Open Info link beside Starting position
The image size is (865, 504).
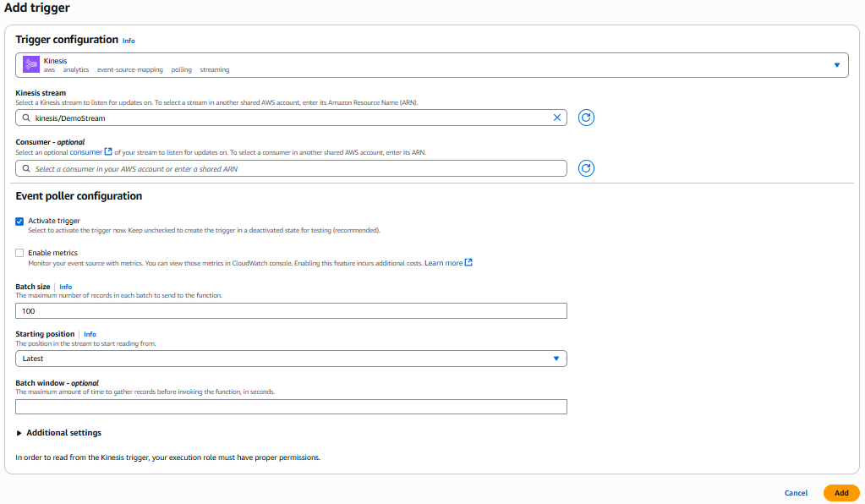(90, 334)
